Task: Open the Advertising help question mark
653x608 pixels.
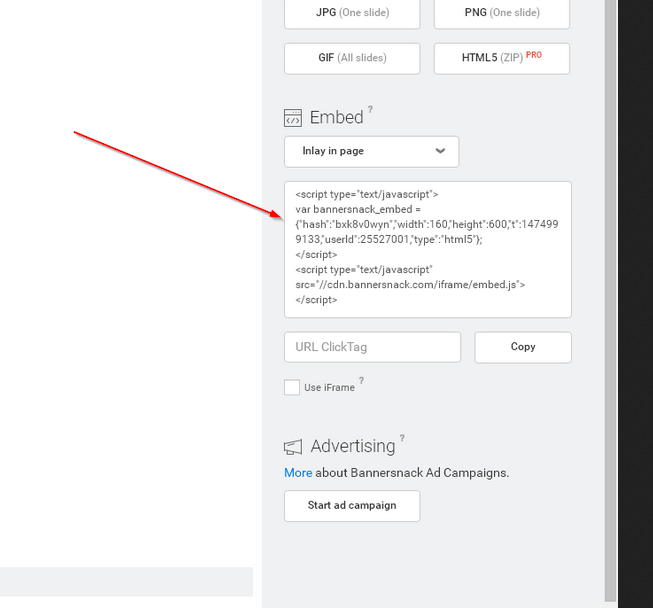Action: pos(402,438)
